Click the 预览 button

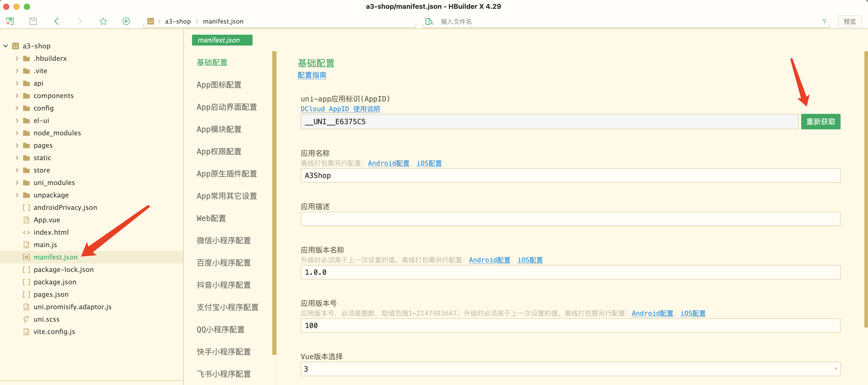coord(849,21)
